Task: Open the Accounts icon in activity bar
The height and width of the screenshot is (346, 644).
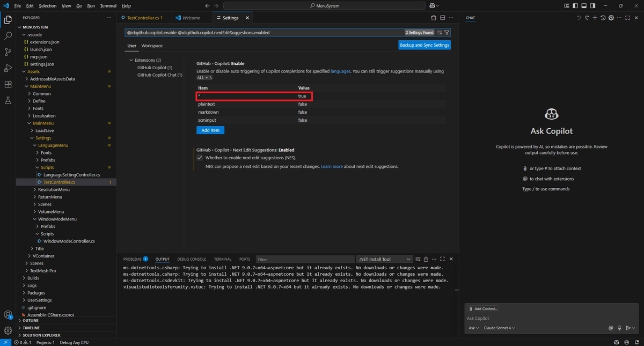Action: (8, 315)
